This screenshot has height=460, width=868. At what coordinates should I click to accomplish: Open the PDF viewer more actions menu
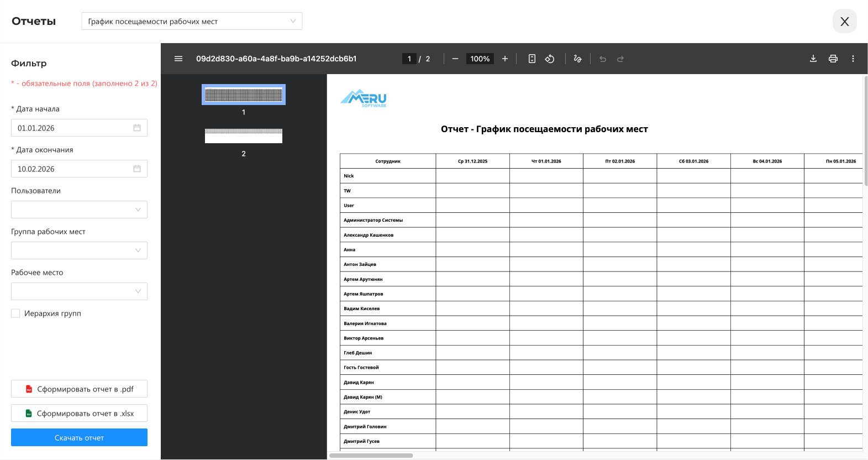coord(853,59)
